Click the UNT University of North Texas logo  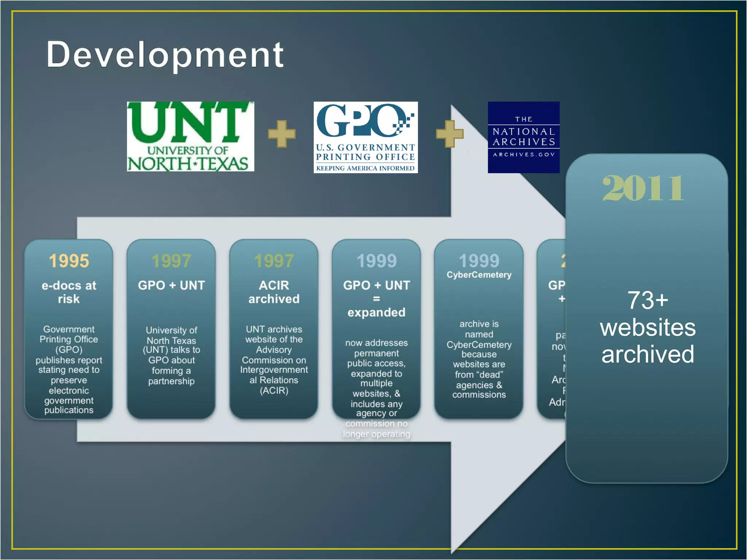190,137
